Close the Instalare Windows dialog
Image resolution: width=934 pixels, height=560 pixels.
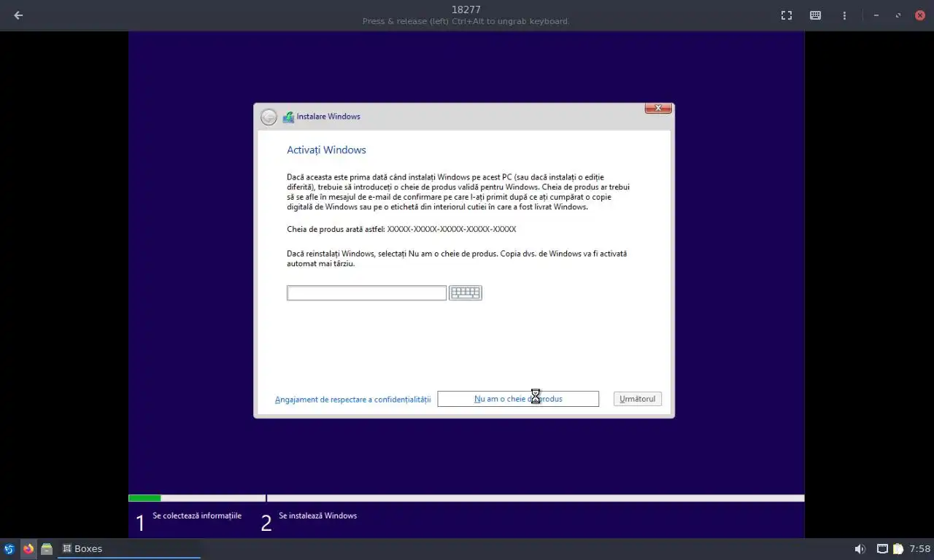tap(658, 108)
